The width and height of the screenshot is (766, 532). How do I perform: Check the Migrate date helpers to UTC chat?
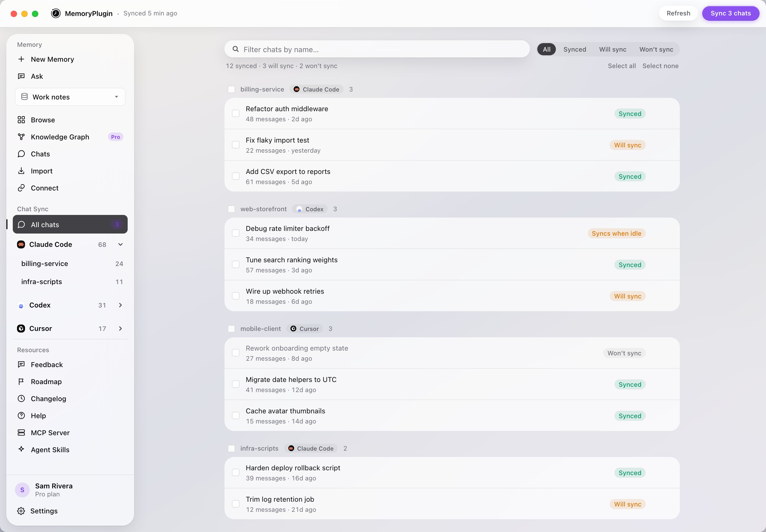236,384
